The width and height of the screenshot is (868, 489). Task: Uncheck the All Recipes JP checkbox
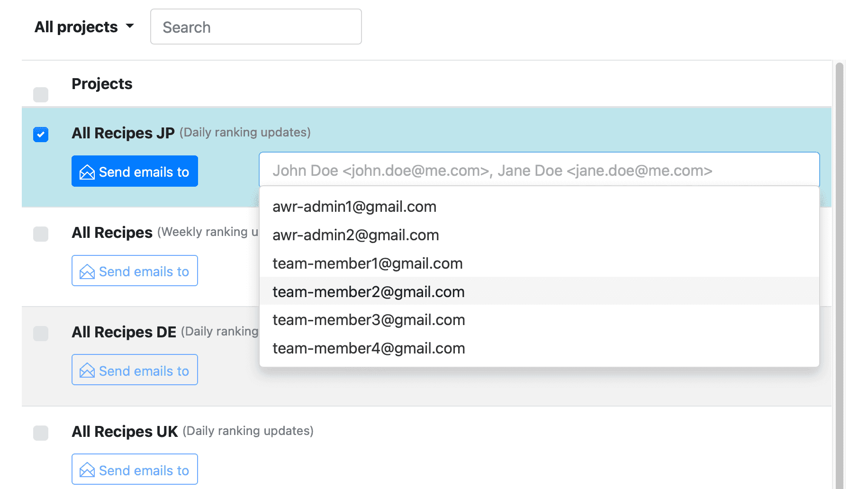click(x=41, y=134)
